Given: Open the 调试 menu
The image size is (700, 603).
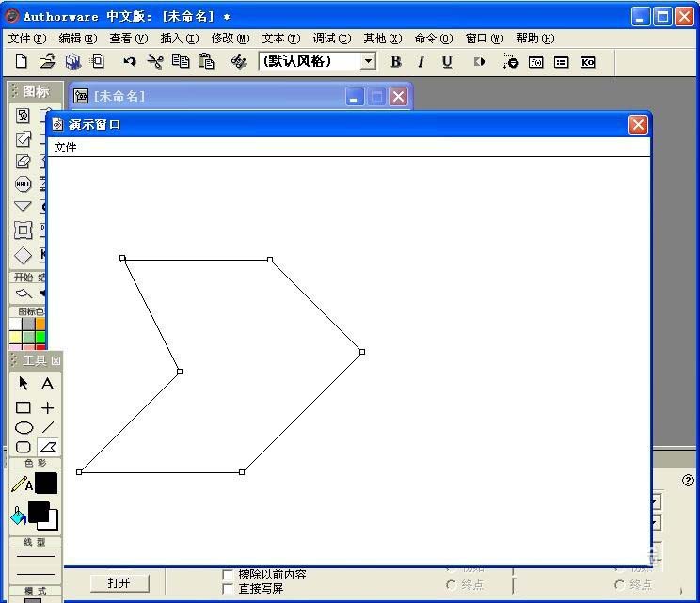Looking at the screenshot, I should click(x=332, y=39).
